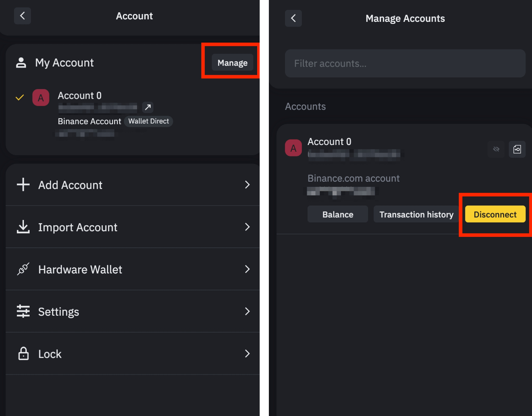Screen dimensions: 532x416
Task: Select Account 0 with yellow checkmark
Action: (20, 98)
